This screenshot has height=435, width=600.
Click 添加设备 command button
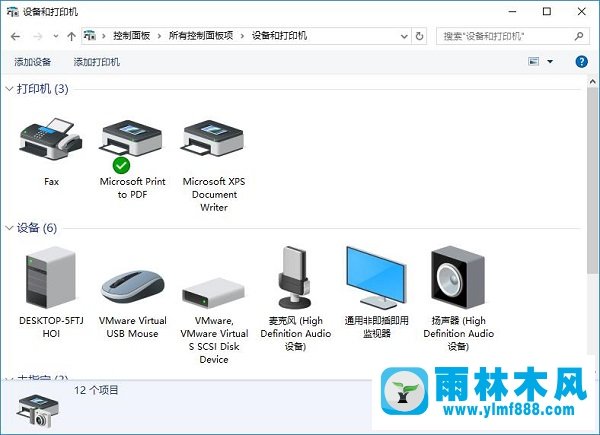[33, 62]
